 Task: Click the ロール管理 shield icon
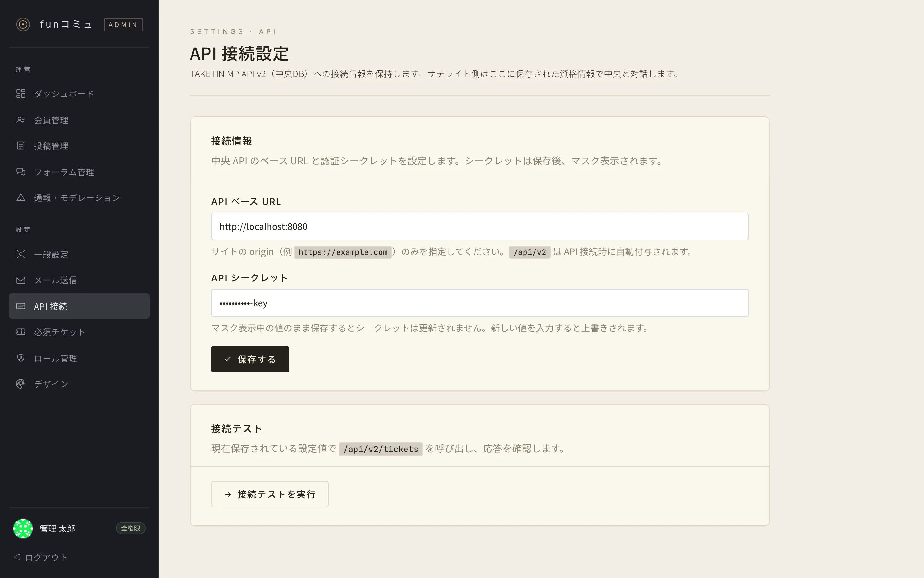click(x=21, y=358)
